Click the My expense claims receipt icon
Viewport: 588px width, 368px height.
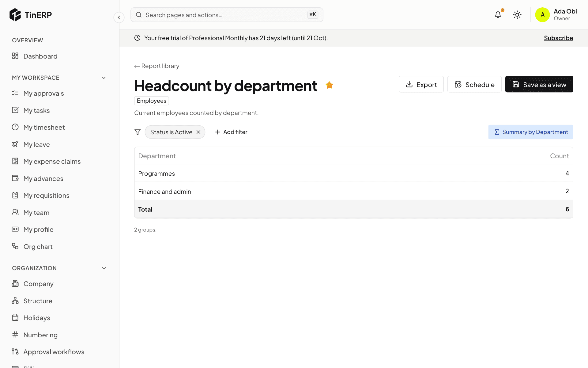(x=15, y=161)
